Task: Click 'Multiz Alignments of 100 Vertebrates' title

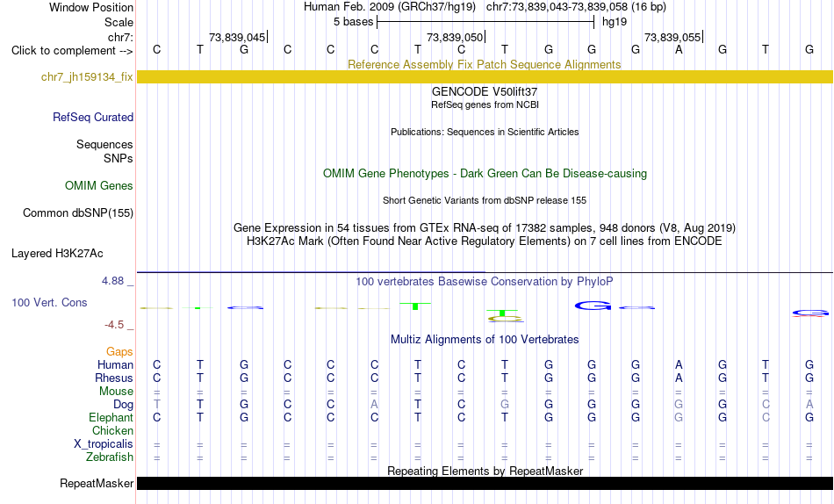Action: point(485,340)
